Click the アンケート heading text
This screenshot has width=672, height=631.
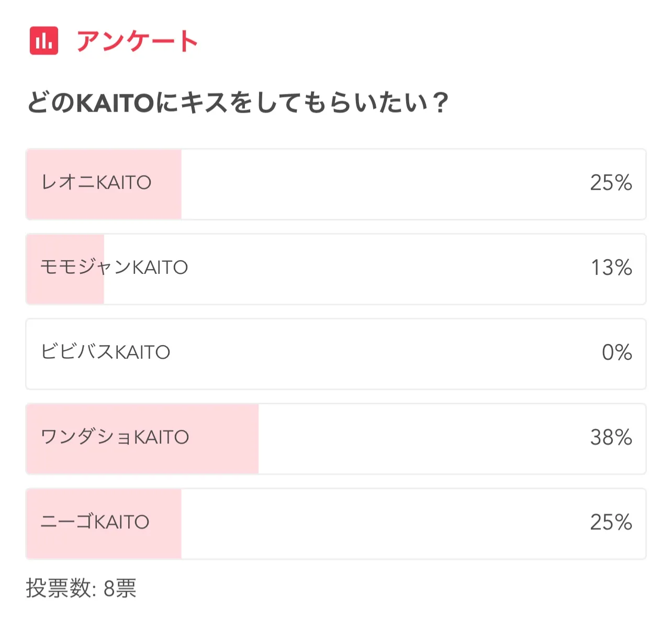(137, 41)
